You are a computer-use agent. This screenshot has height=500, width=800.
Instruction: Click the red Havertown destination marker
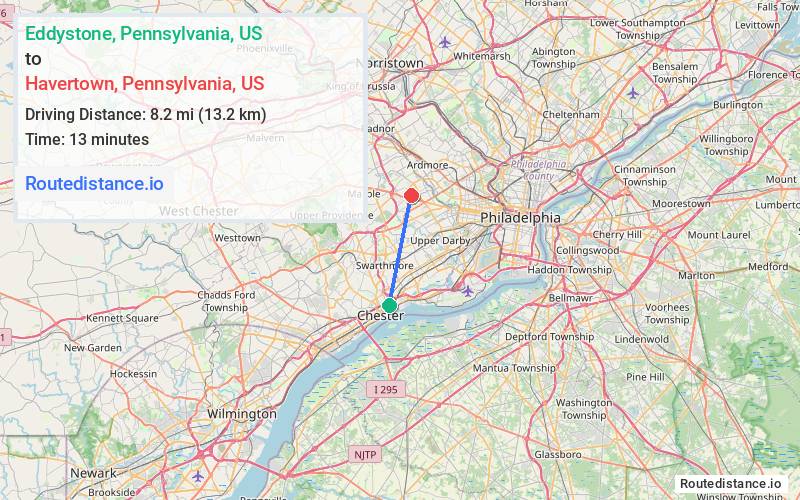click(x=412, y=196)
